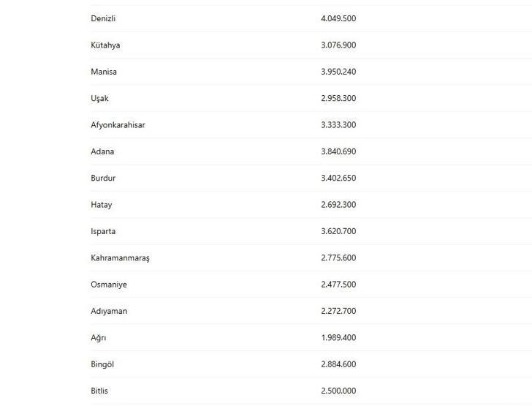Click the Kahramanmaraş row text
Image resolution: width=532 pixels, height=406 pixels.
[120, 258]
